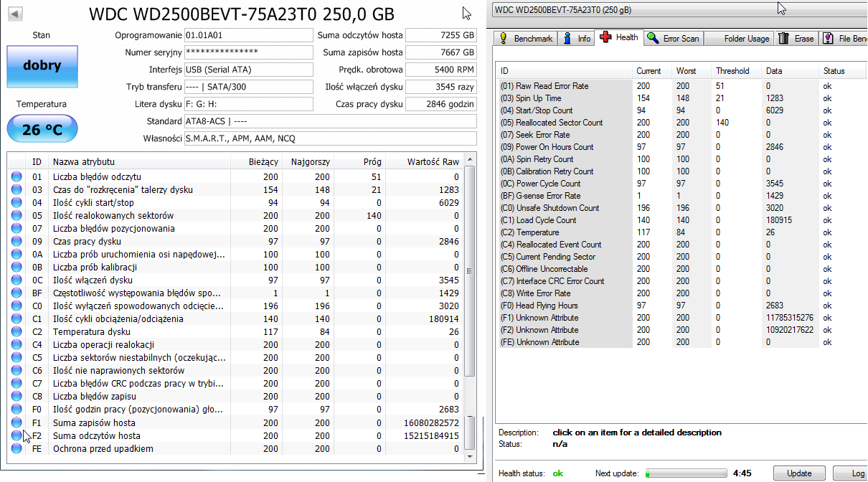
Task: Click the blue status orb for attribute 03
Action: (16, 189)
